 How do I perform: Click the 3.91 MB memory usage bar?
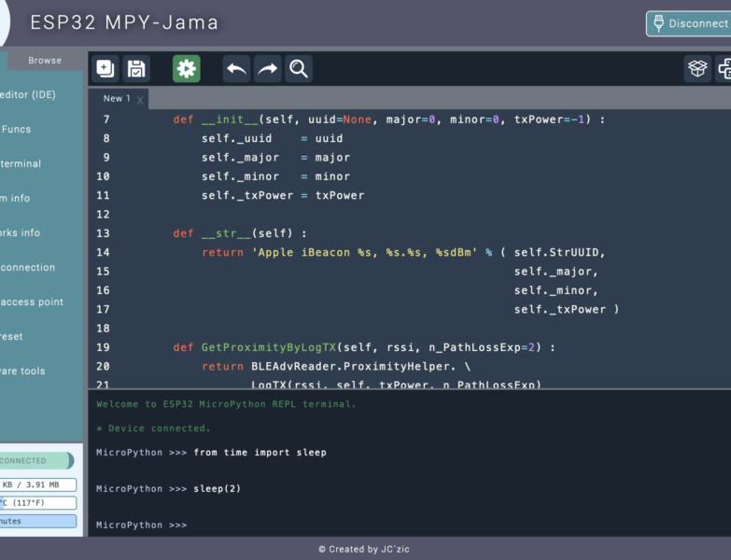[37, 484]
